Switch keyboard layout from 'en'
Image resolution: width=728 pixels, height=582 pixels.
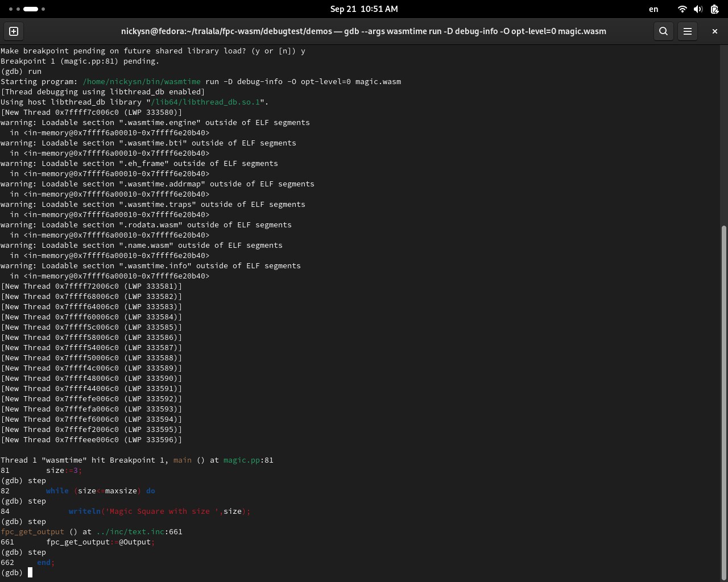tap(653, 9)
